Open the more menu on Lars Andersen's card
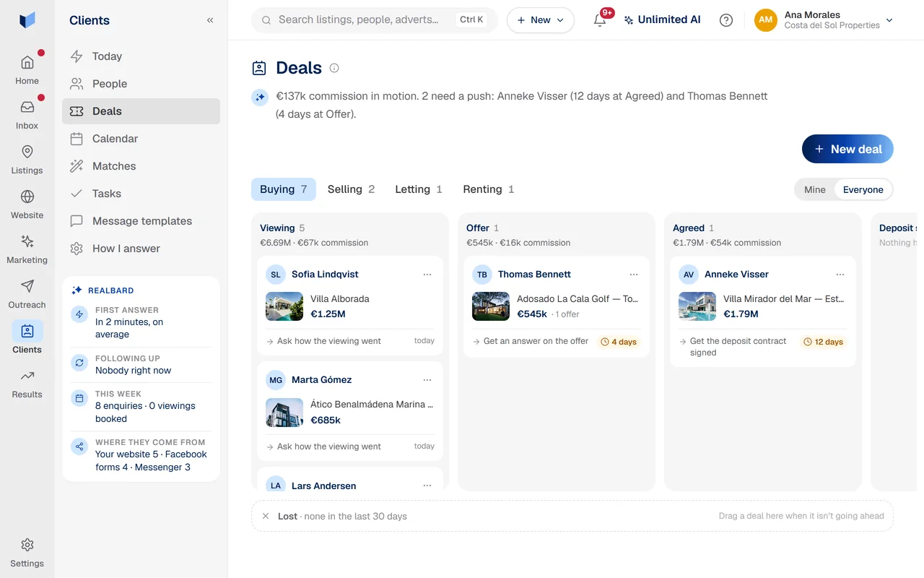This screenshot has height=578, width=924. pos(427,486)
